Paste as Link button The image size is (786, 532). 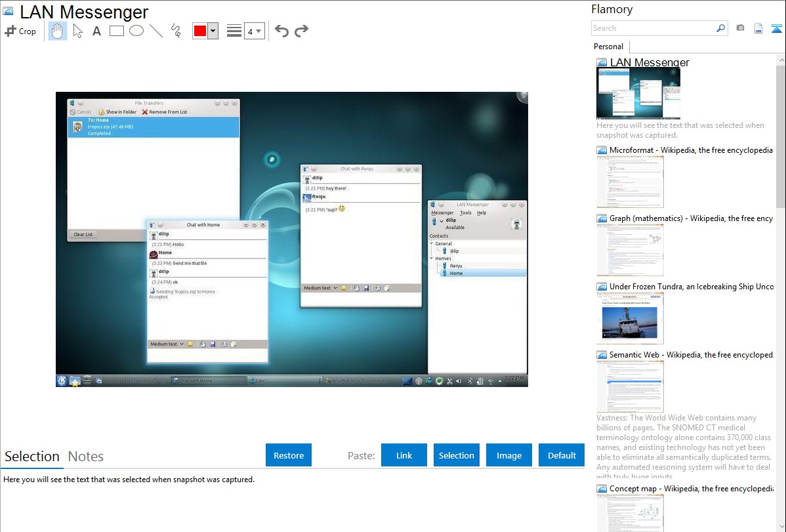[x=404, y=455]
